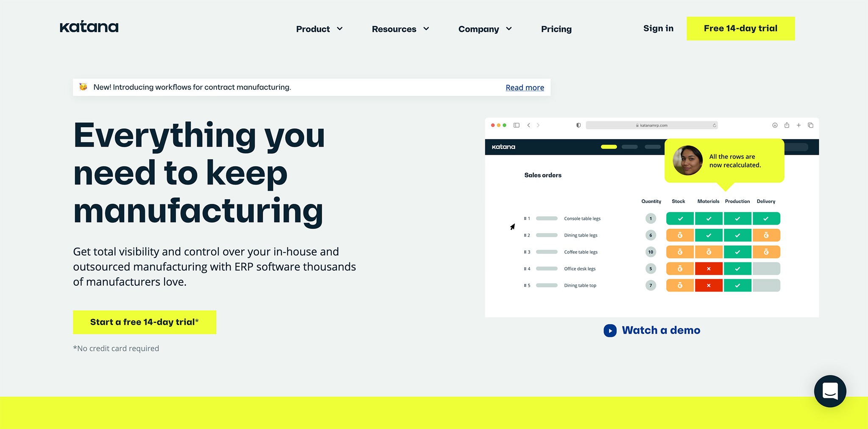Open Read more about contract manufacturing
The height and width of the screenshot is (429, 868).
(x=525, y=88)
